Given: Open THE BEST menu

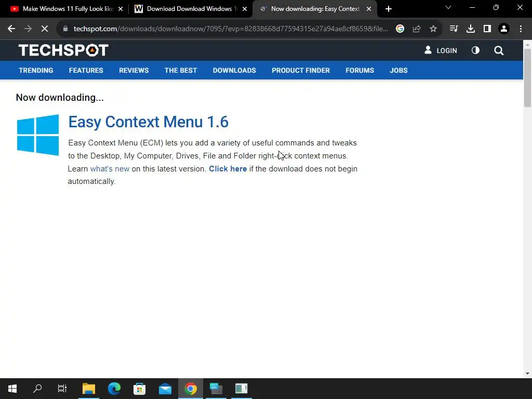Looking at the screenshot, I should 181,70.
